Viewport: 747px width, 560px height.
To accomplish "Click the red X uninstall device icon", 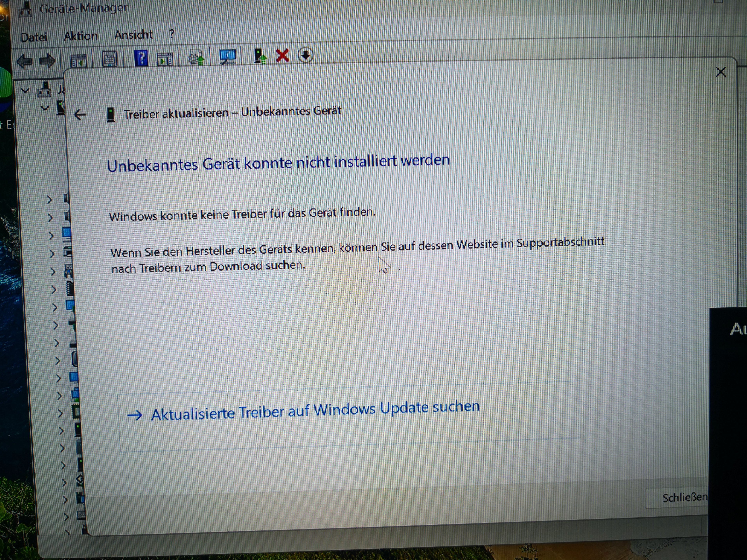I will (282, 55).
